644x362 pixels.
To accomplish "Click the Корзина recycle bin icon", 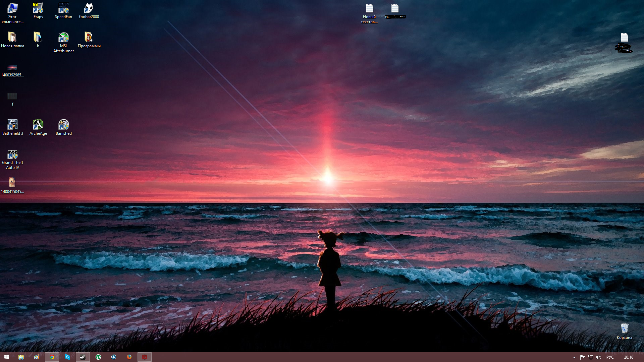I will point(624,329).
